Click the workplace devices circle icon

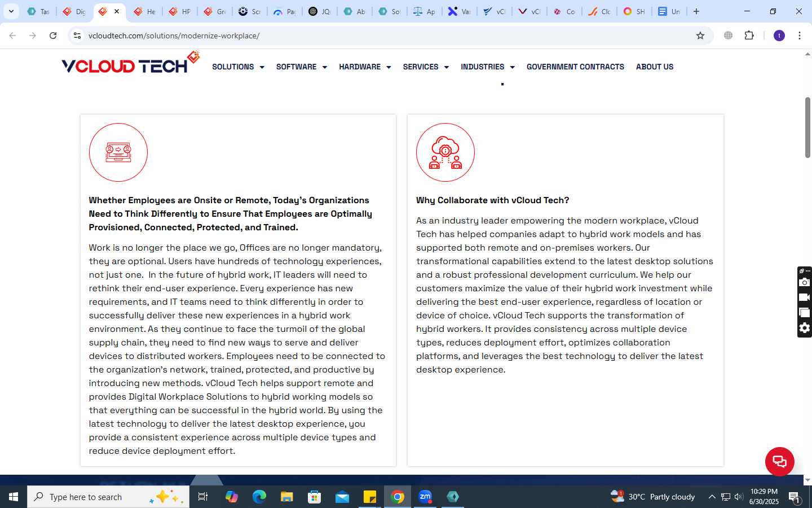point(118,152)
